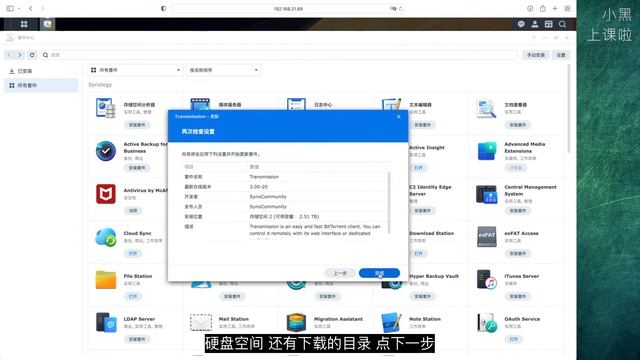Image resolution: width=640 pixels, height=360 pixels.
Task: Open the DSM search magnifier icon
Action: 562,24
